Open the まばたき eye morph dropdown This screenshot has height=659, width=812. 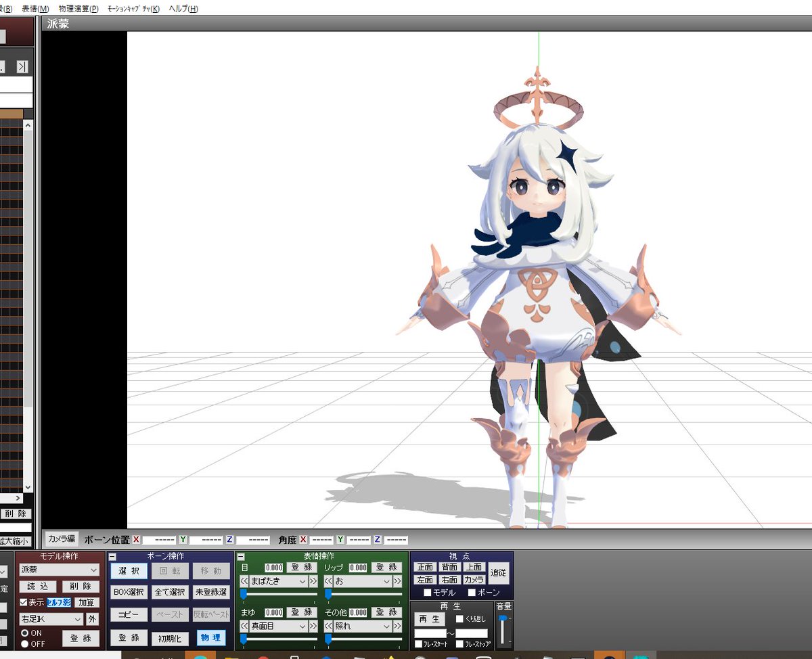coord(279,581)
